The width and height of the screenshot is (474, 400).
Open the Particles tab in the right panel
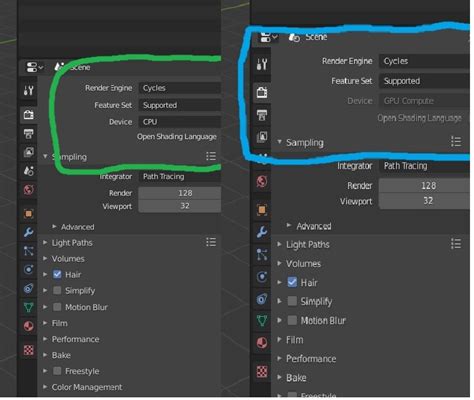point(262,254)
